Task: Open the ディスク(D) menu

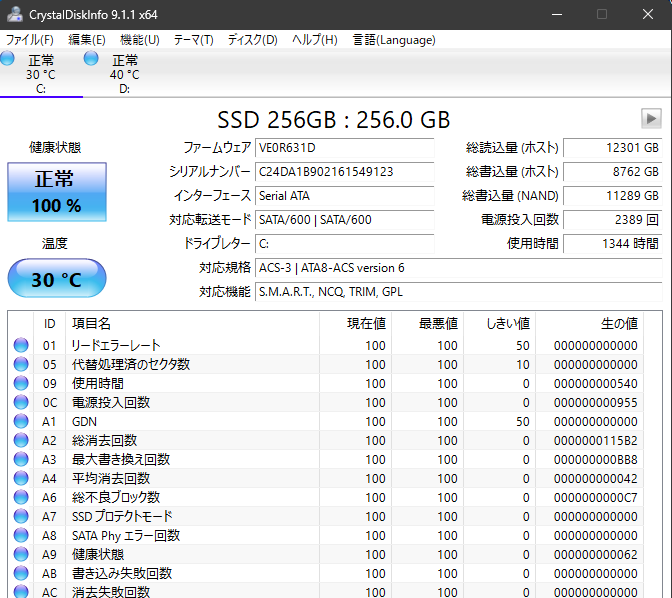Action: (x=252, y=40)
